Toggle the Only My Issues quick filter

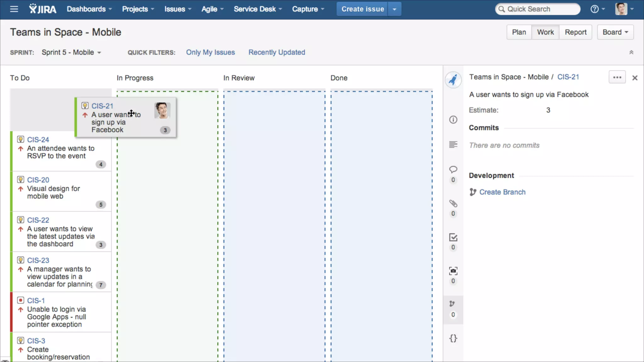[x=210, y=52]
